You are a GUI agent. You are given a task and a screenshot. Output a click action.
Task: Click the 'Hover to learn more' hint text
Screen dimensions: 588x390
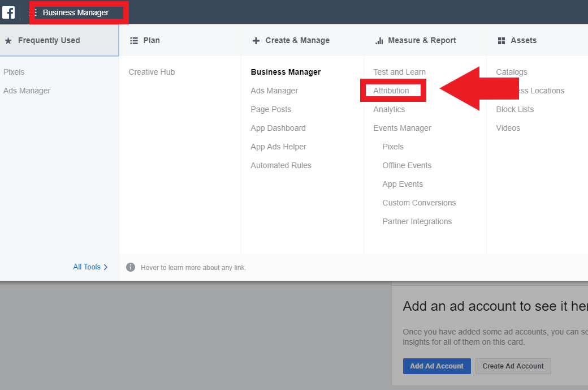(x=193, y=268)
